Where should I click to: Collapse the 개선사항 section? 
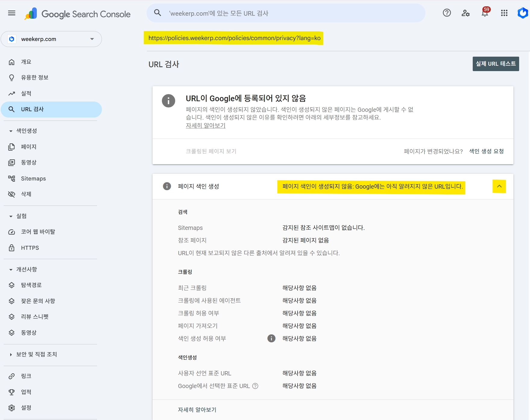(11, 270)
